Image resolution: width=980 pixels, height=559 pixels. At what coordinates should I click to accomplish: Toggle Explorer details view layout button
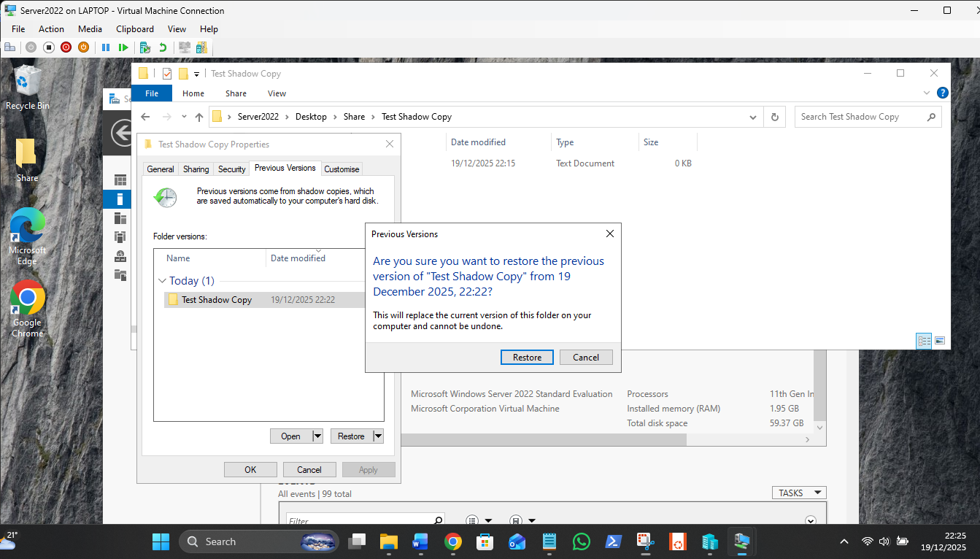(924, 341)
